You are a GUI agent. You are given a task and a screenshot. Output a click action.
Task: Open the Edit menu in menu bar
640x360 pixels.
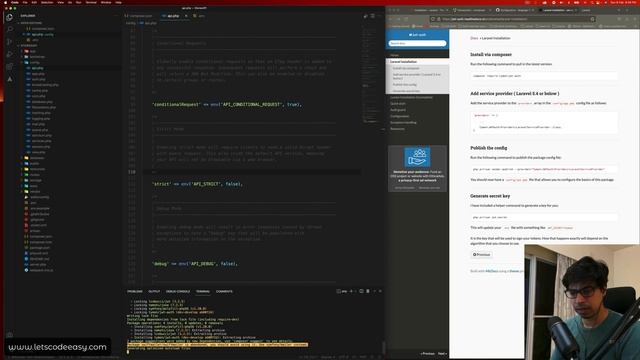[34, 2]
